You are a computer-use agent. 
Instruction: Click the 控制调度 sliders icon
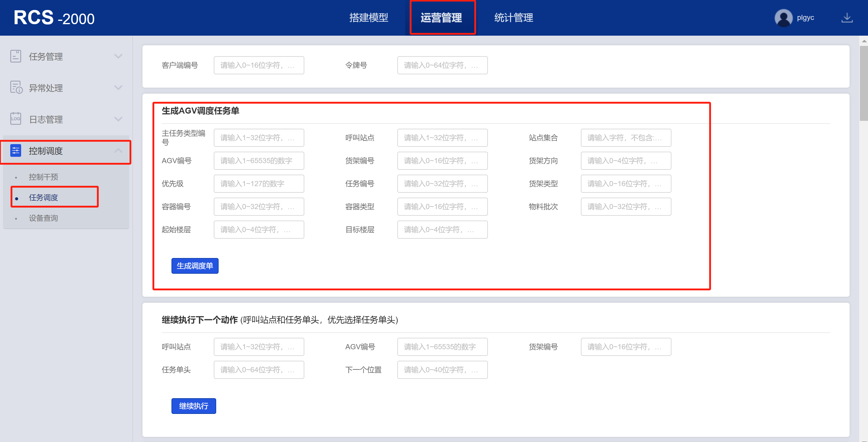pyautogui.click(x=15, y=151)
